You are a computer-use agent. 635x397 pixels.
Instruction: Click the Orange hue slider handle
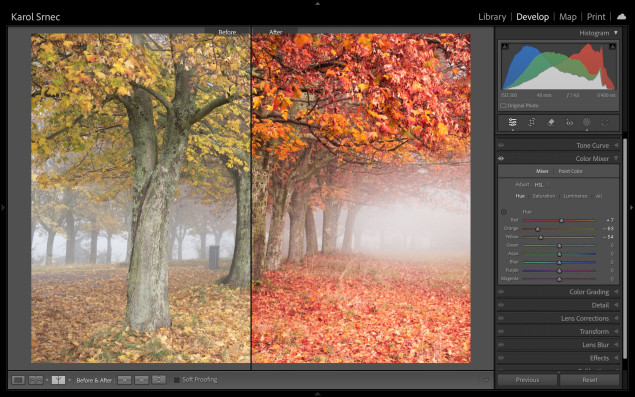click(538, 229)
